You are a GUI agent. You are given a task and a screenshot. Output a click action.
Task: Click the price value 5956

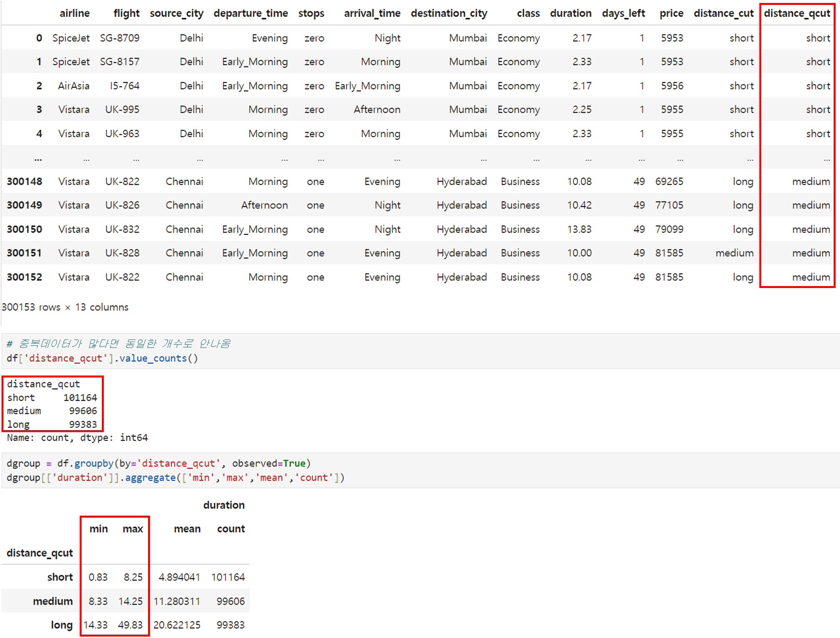click(672, 86)
